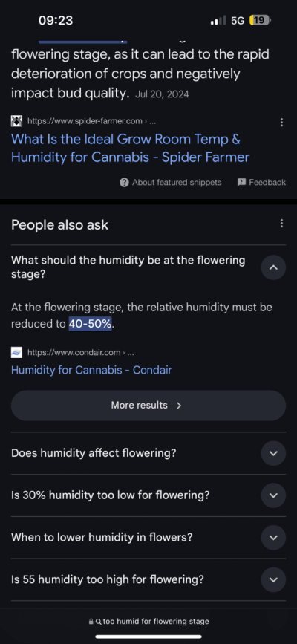Expand 'Is 55 humidity too high for flowering?'
Image resolution: width=297 pixels, height=644 pixels.
(x=273, y=579)
